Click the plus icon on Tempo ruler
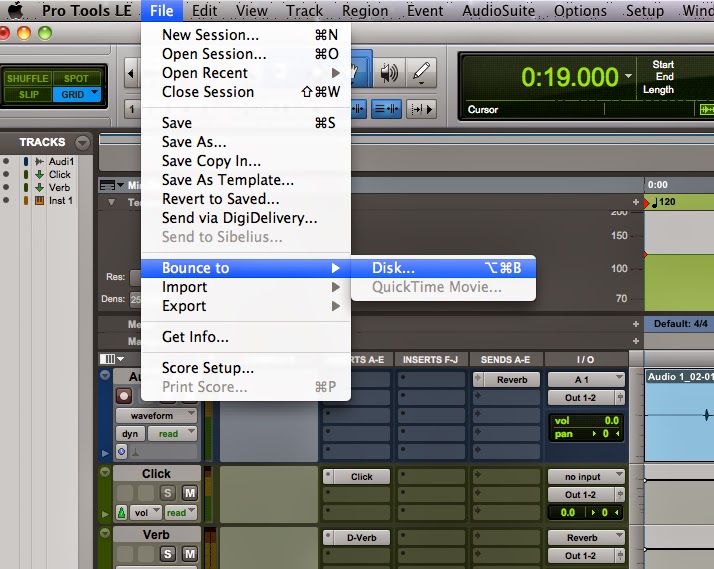 coord(636,202)
